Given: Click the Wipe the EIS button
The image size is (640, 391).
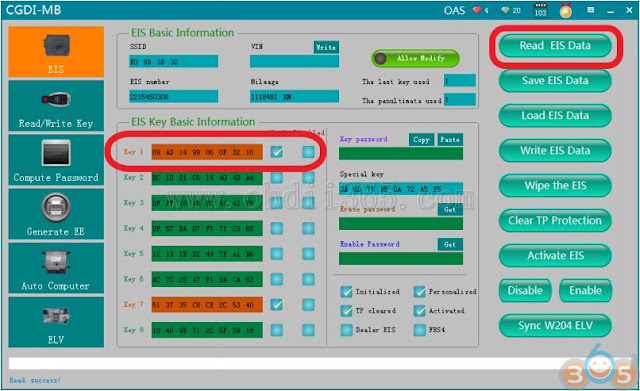Looking at the screenshot, I should [555, 186].
